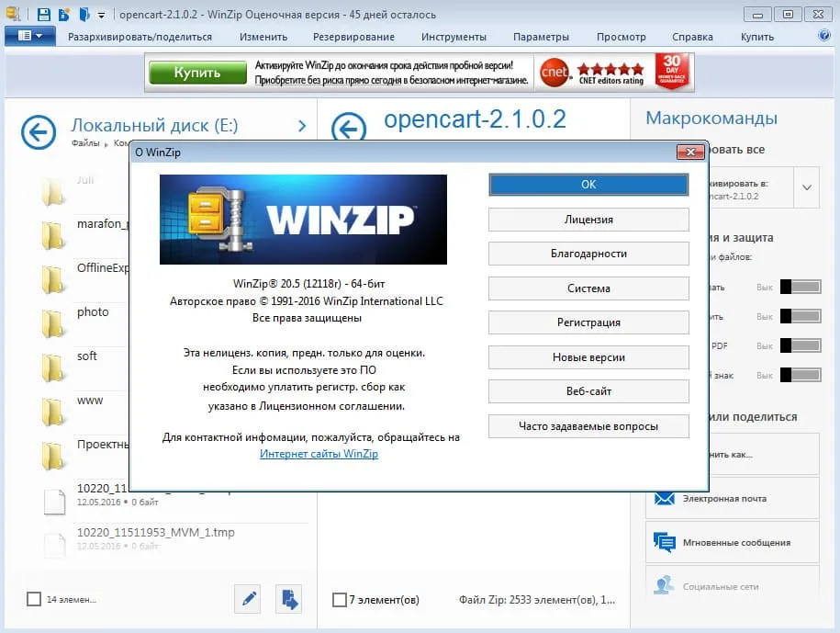Click the Сохранить как... action button

(x=765, y=454)
